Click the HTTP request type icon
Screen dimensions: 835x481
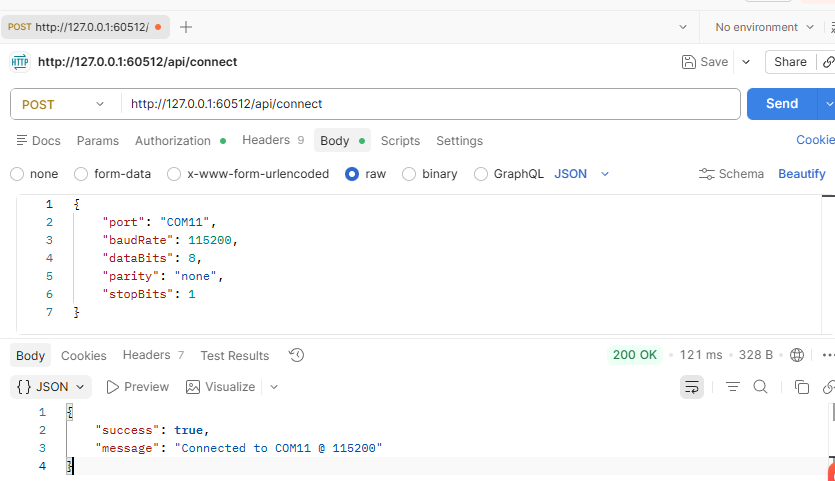point(20,62)
